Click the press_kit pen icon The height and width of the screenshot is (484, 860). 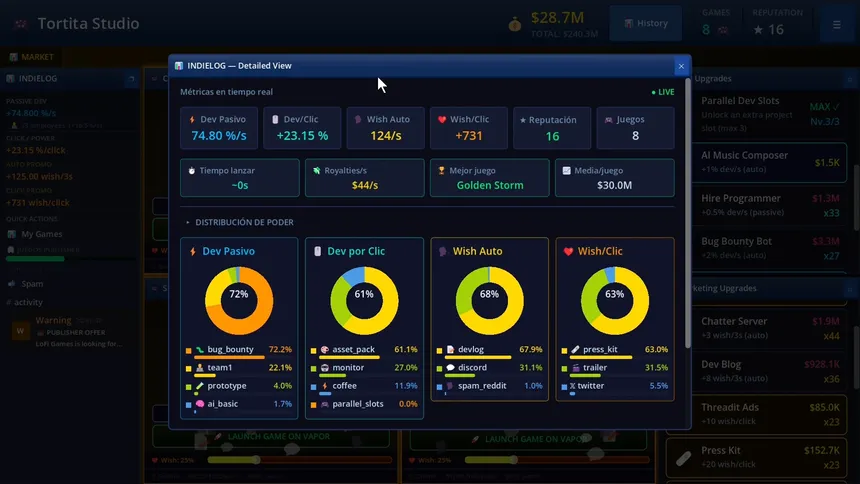575,350
